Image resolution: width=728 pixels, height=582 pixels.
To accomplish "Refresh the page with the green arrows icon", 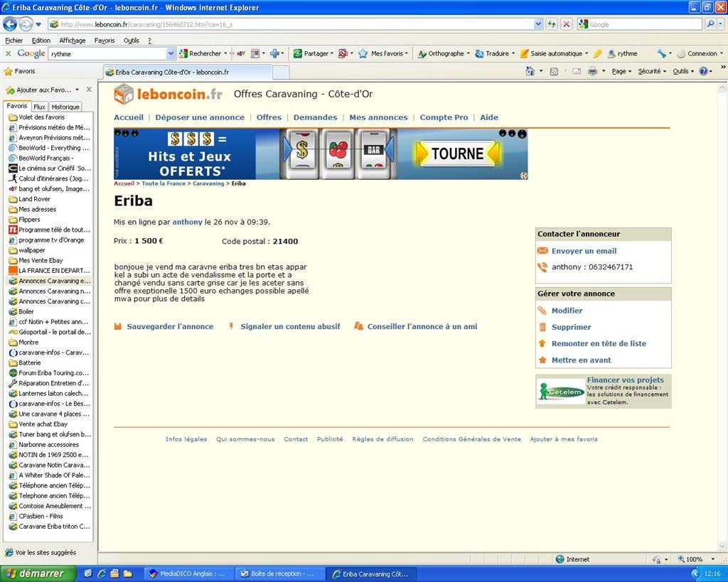I will pos(552,24).
